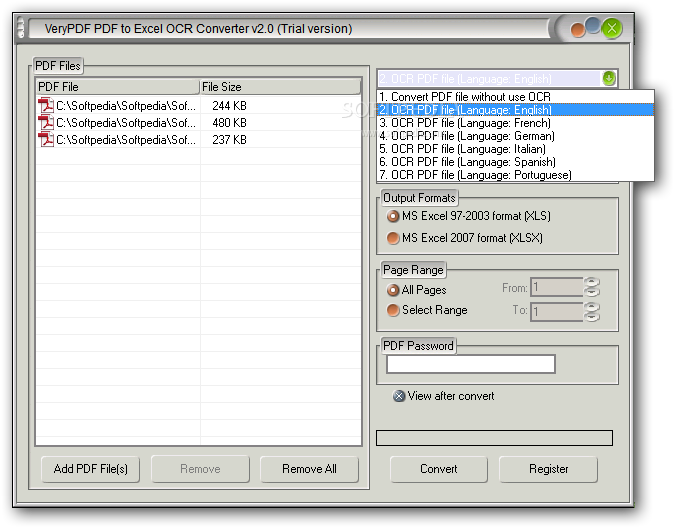
Task: Choose OCR PDF file Language English option
Action: point(515,110)
